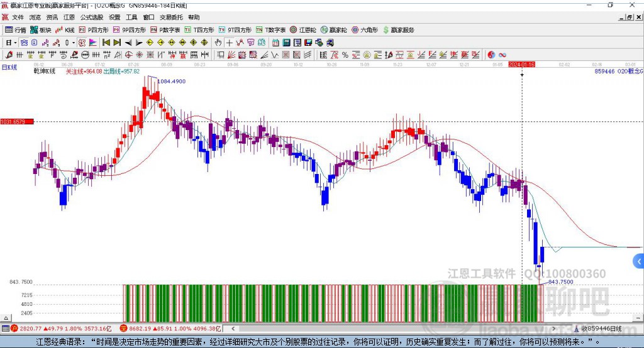Click the horizontal scrollbar left arrow
Viewport: 644px width, 348px height.
tap(235, 328)
